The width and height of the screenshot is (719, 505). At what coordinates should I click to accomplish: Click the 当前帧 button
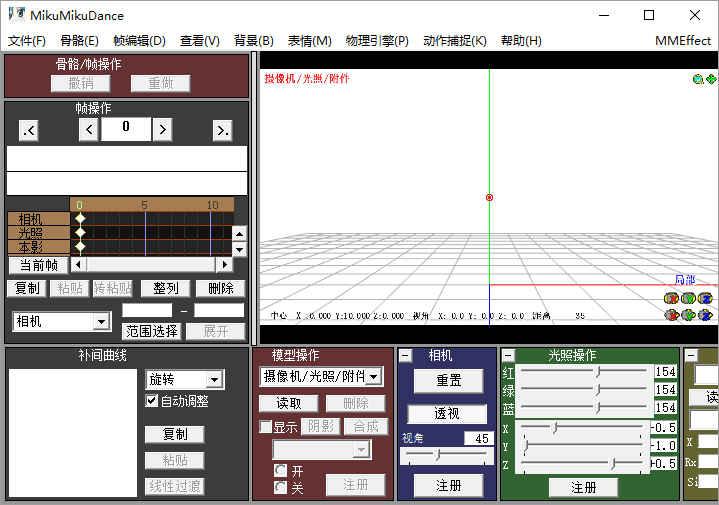[39, 265]
